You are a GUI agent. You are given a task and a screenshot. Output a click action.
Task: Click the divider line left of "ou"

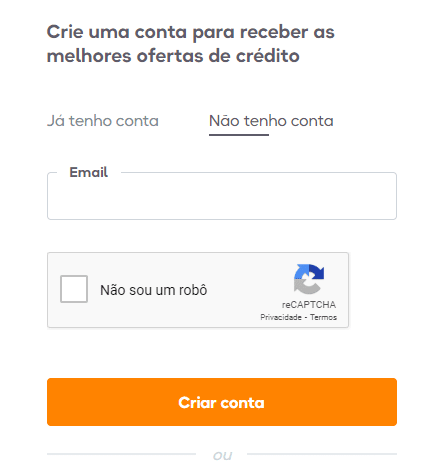click(121, 454)
